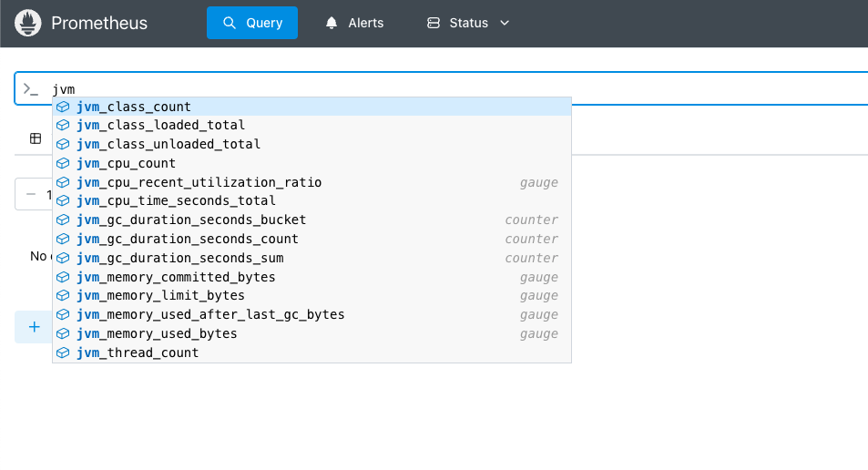
Task: Click the terminal prompt icon in query box
Action: tap(30, 88)
